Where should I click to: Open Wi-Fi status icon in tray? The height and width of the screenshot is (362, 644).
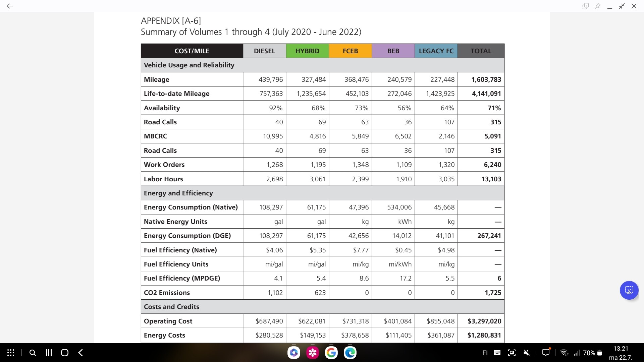(564, 353)
